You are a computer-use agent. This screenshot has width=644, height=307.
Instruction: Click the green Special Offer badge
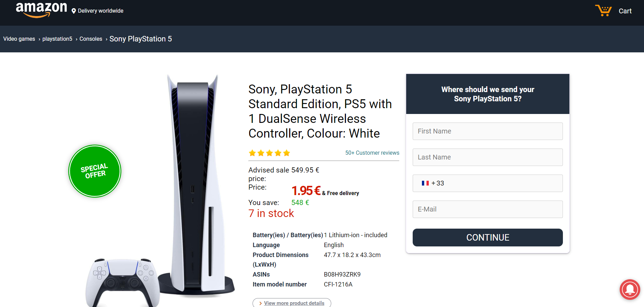click(95, 171)
